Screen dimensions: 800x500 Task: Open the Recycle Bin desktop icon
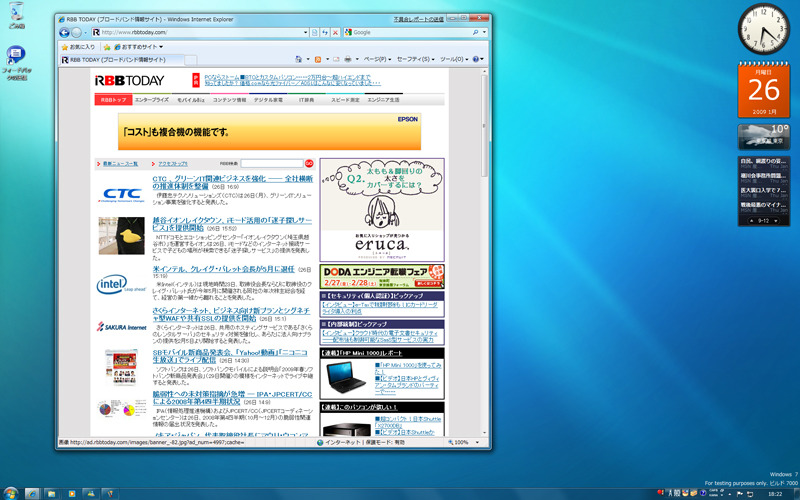point(16,15)
